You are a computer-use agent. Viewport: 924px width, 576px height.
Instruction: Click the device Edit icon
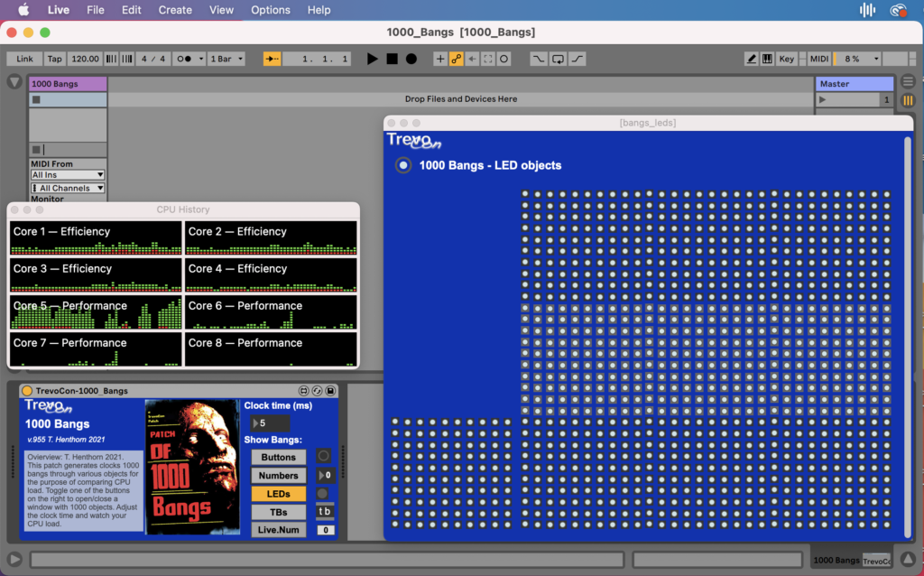(x=304, y=391)
